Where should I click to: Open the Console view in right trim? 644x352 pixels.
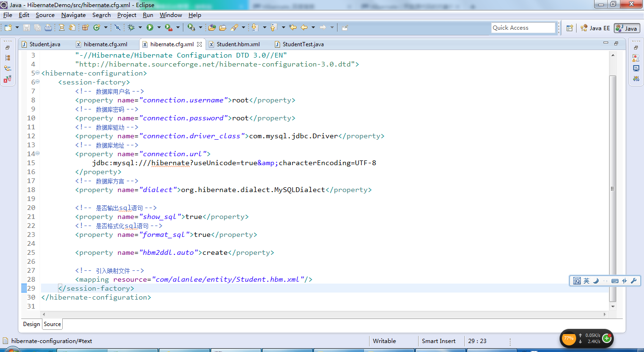point(636,68)
